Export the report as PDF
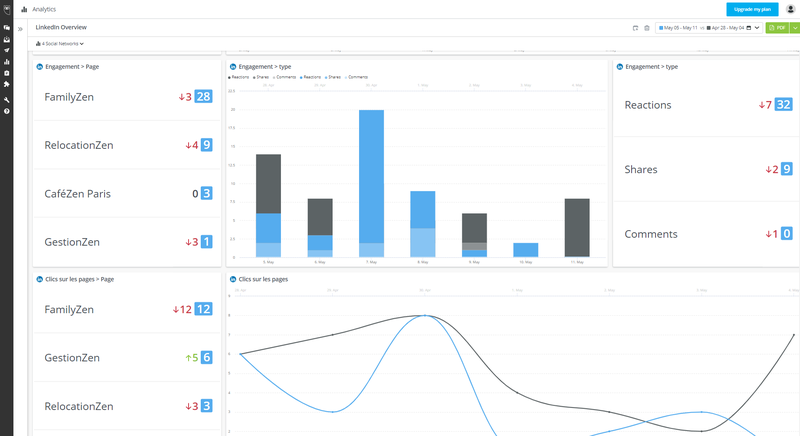 [x=778, y=28]
